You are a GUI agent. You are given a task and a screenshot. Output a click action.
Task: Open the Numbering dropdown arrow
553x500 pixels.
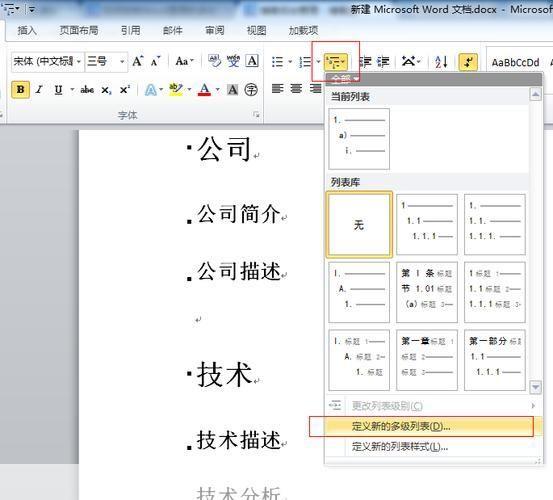point(318,62)
